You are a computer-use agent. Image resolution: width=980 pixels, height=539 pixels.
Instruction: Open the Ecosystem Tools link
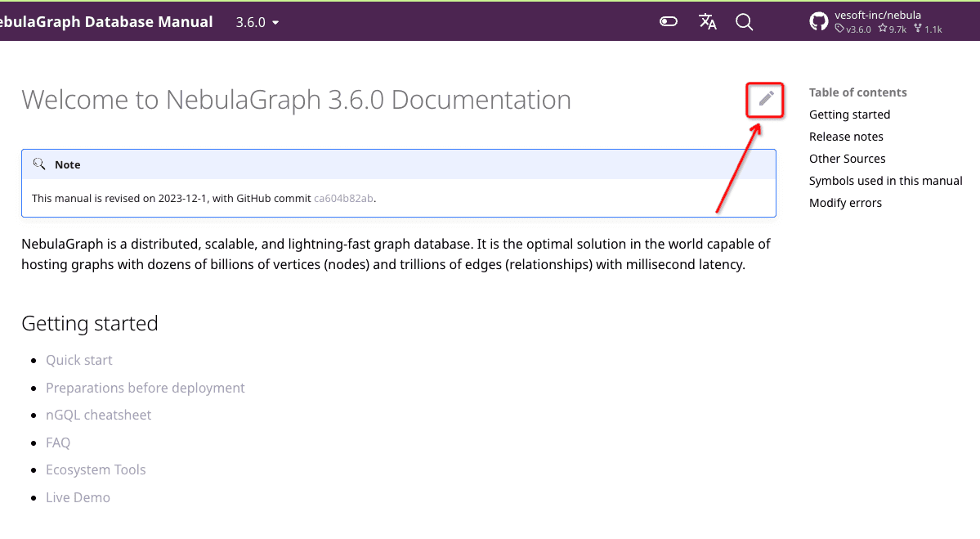click(96, 469)
